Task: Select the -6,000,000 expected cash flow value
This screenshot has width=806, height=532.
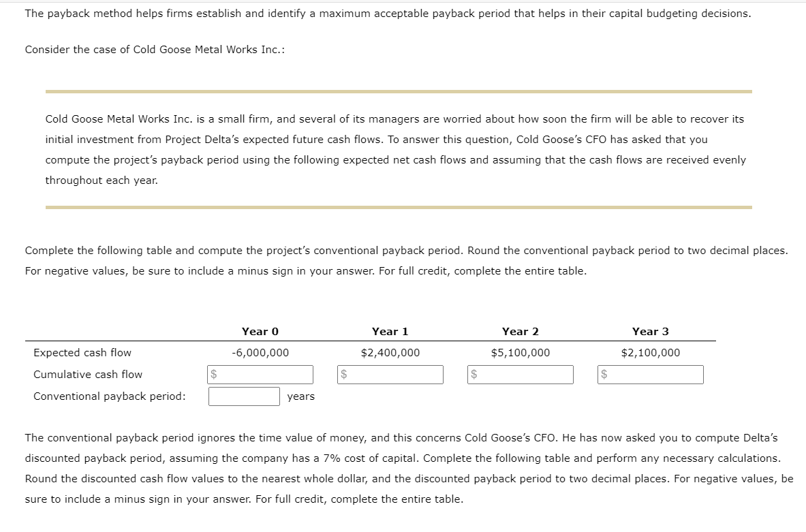Action: pyautogui.click(x=260, y=352)
